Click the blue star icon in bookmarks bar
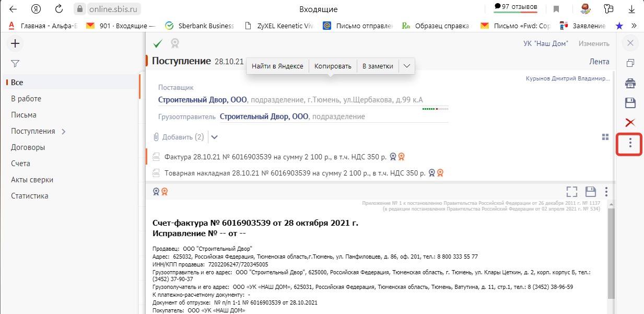This screenshot has height=314, width=644. pyautogui.click(x=619, y=26)
